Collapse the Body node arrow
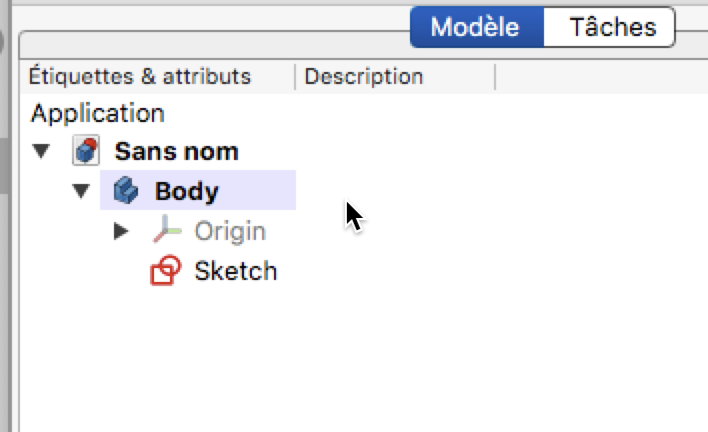Viewport: 708px width, 432px height. click(81, 191)
